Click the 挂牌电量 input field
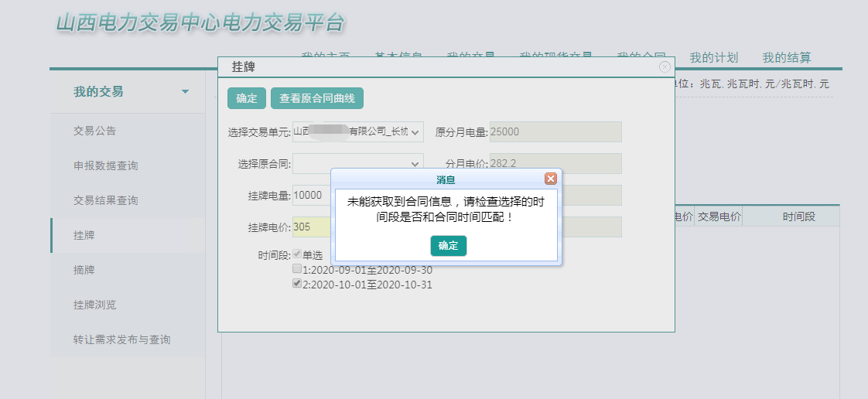Viewport: 868px width, 399px height. [311, 196]
